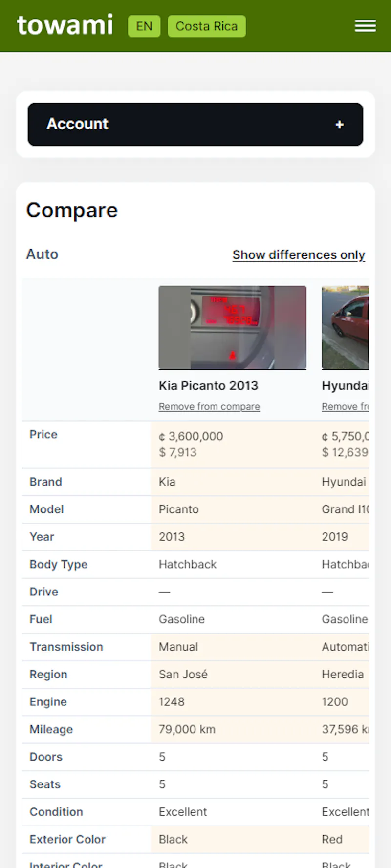Select the Auto compare category
391x868 pixels.
click(42, 254)
